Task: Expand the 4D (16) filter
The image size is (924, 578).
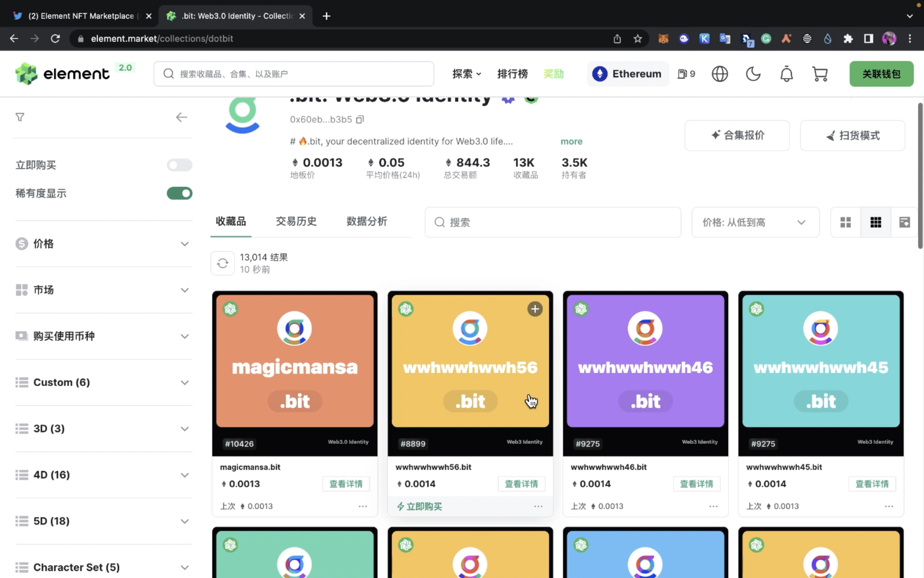Action: click(103, 475)
